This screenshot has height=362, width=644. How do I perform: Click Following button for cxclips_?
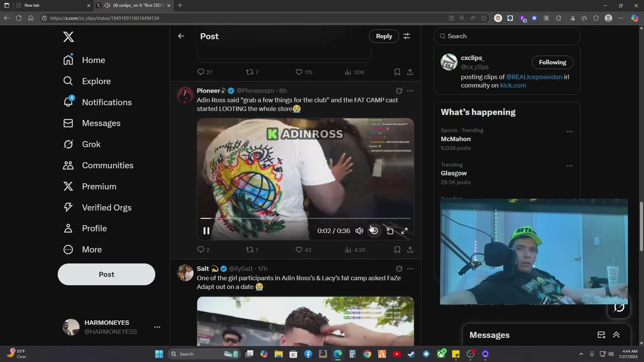click(x=552, y=62)
